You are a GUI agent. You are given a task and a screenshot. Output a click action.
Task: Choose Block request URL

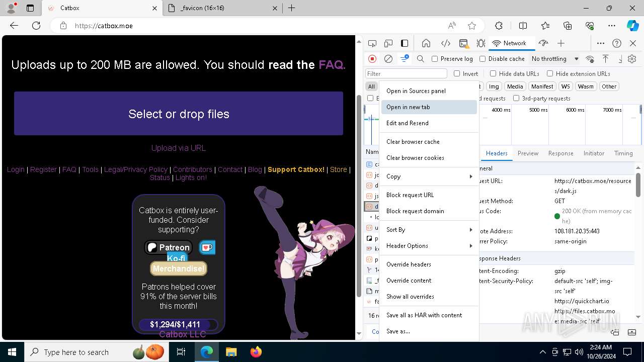(429, 195)
